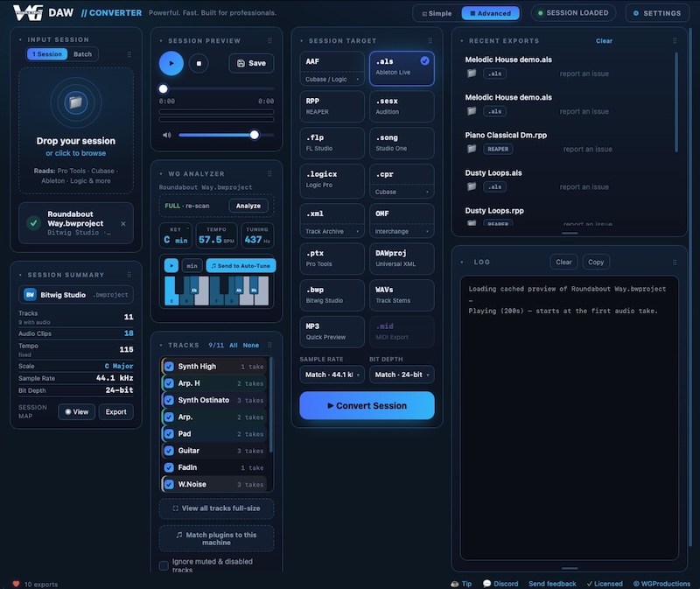The height and width of the screenshot is (589, 700).
Task: Select None in Tracks header
Action: point(251,345)
